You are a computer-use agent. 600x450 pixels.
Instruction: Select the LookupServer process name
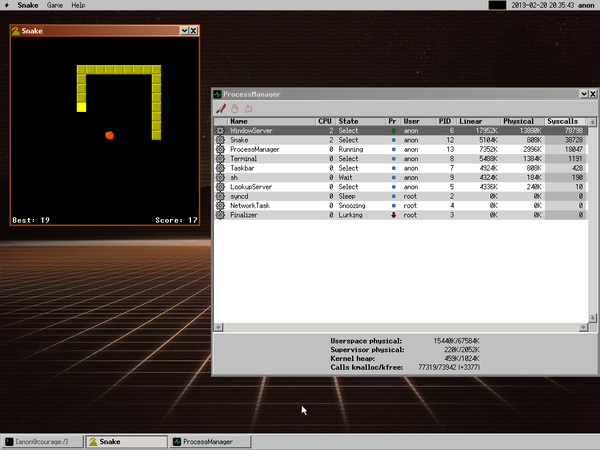(251, 187)
